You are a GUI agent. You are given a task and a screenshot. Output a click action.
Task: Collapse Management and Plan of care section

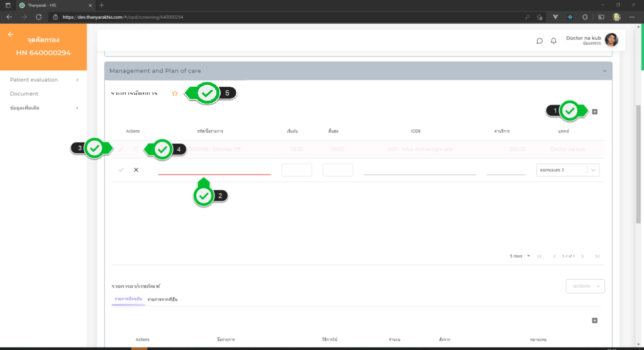[x=604, y=71]
